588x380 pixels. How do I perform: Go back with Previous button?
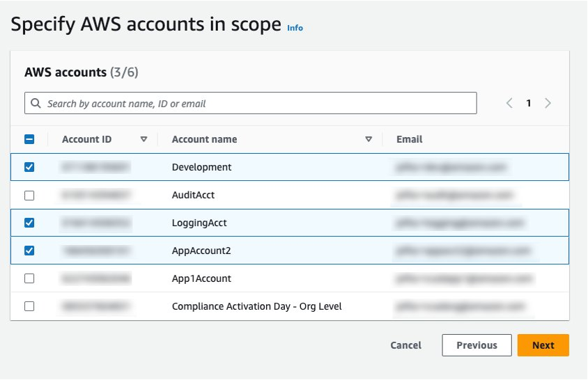tap(477, 345)
